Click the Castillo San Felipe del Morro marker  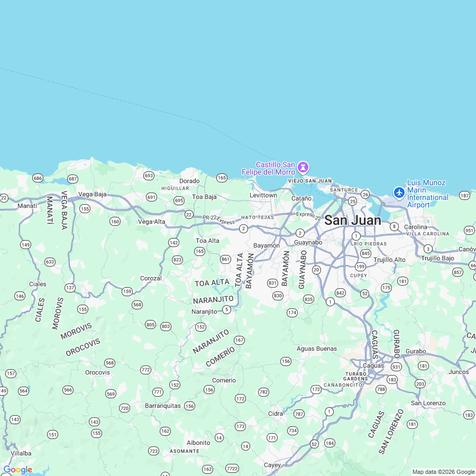(x=303, y=167)
